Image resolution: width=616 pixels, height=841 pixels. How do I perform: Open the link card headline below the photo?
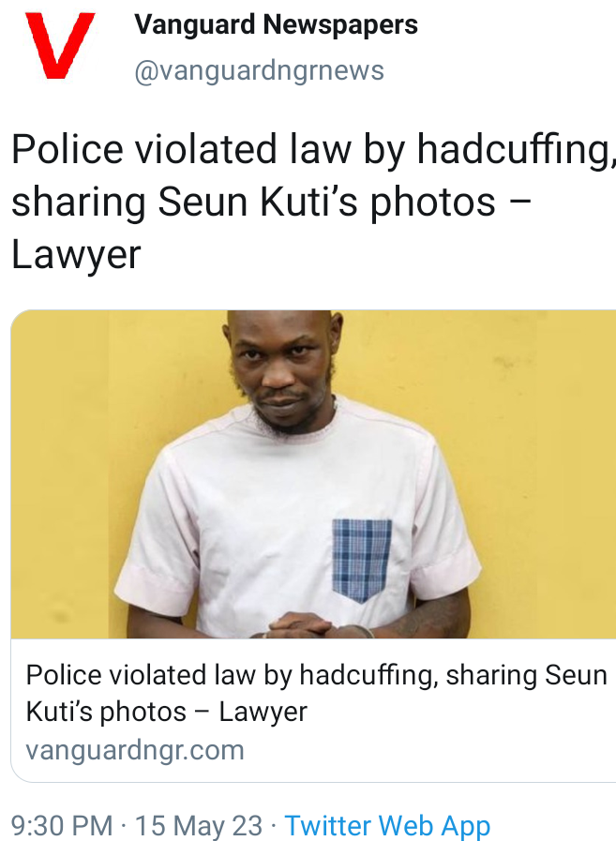316,693
